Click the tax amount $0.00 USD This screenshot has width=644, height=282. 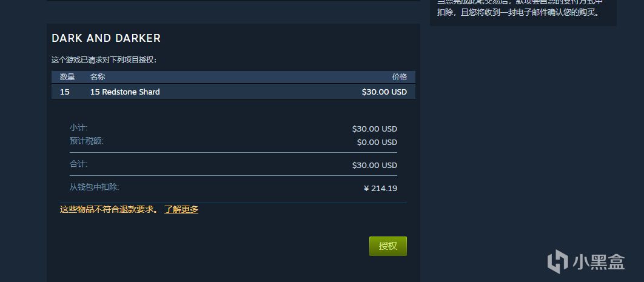pos(377,142)
